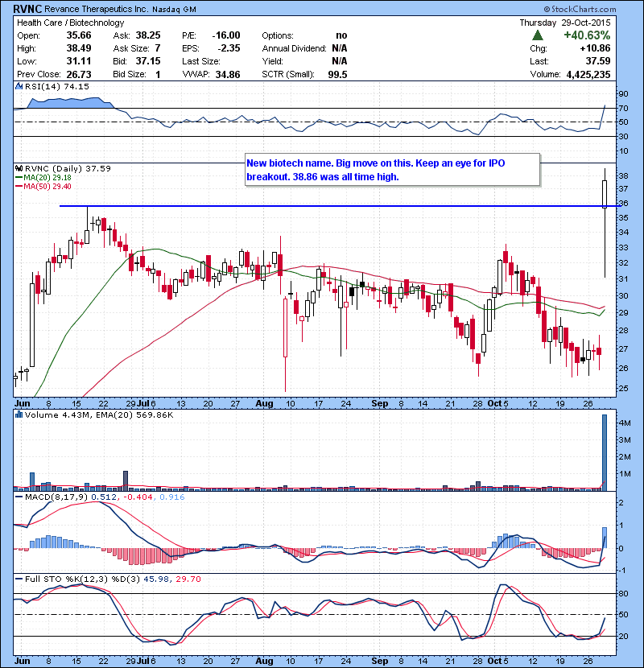
Task: Click the Volume value 4,425,235
Action: coord(588,75)
